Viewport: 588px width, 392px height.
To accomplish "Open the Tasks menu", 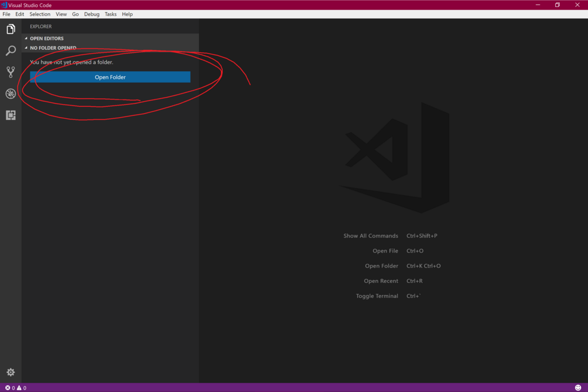I will [x=110, y=14].
